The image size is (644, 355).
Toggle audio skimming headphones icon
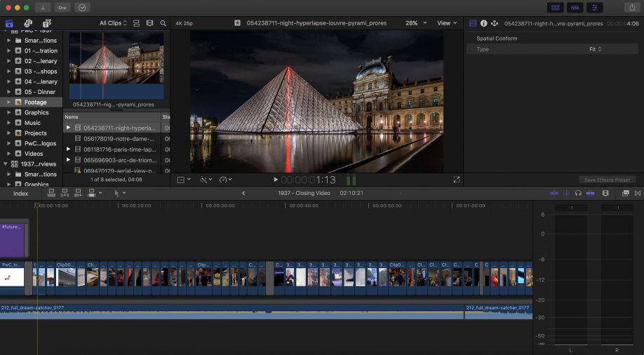578,193
